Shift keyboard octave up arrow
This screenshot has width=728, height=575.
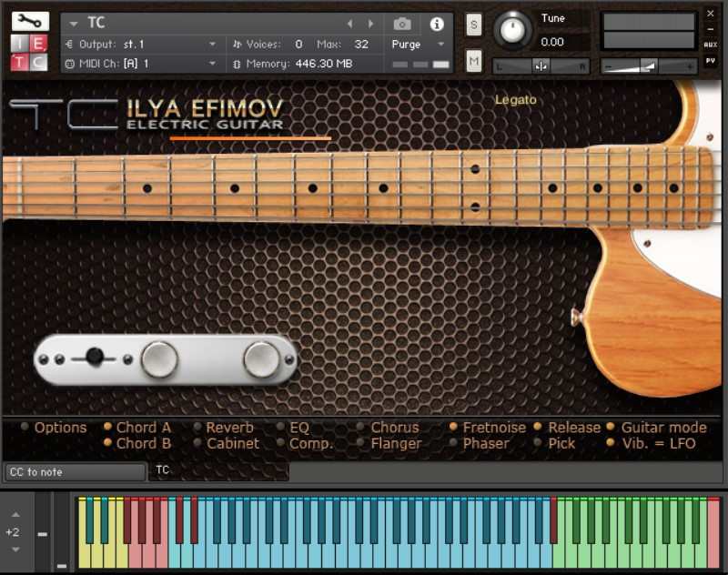15,515
